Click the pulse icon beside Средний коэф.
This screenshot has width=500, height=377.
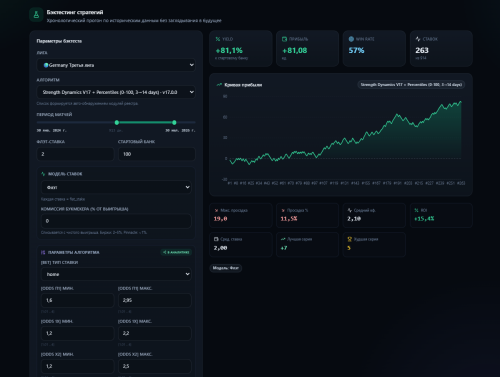[x=350, y=210]
